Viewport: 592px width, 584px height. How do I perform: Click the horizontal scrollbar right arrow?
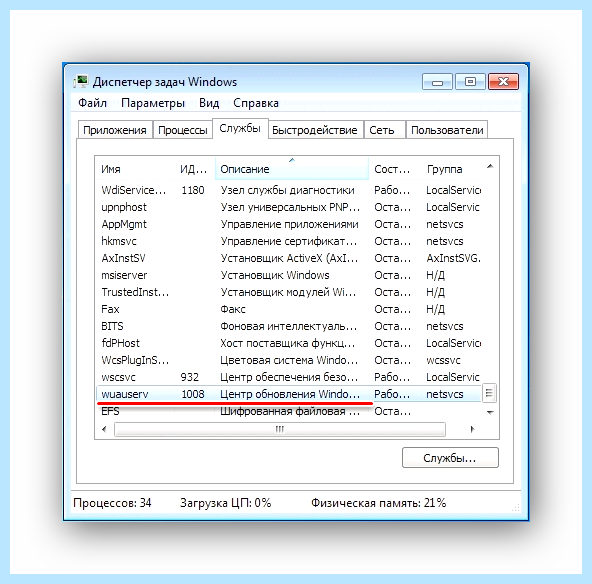472,429
